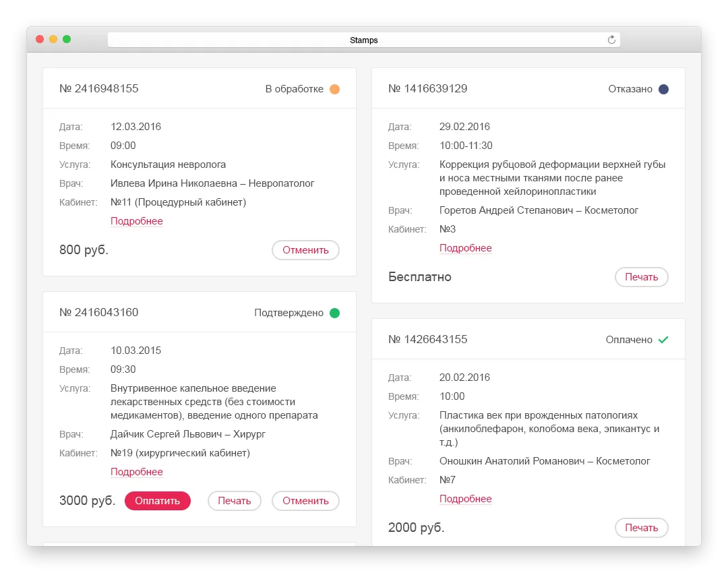Click service 'Консультация невролога'
Screen dimensions: 728x573
tap(168, 165)
